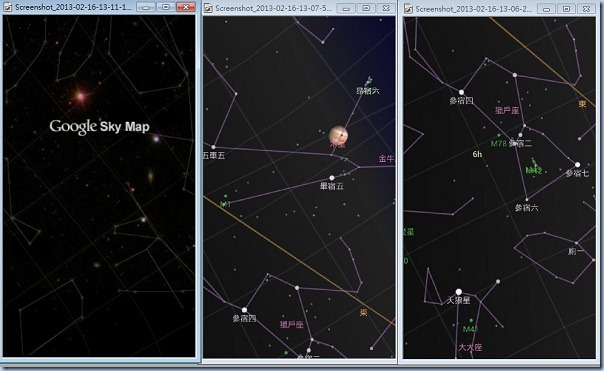Click 參宿四 label in the middle window

pos(245,319)
